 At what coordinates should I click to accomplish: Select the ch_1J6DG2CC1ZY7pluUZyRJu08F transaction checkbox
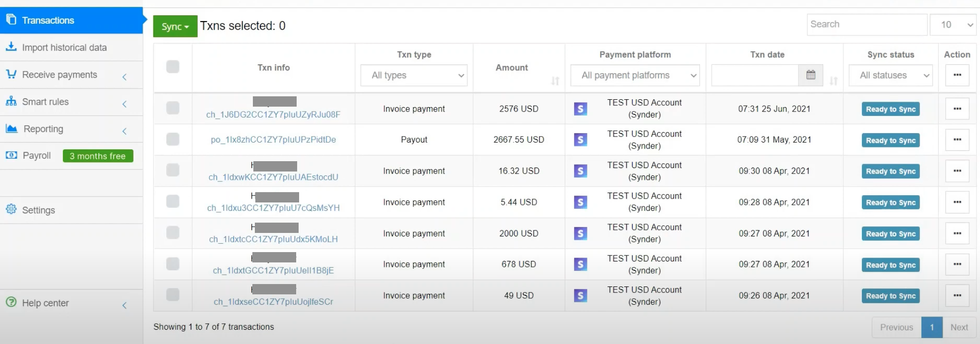173,108
